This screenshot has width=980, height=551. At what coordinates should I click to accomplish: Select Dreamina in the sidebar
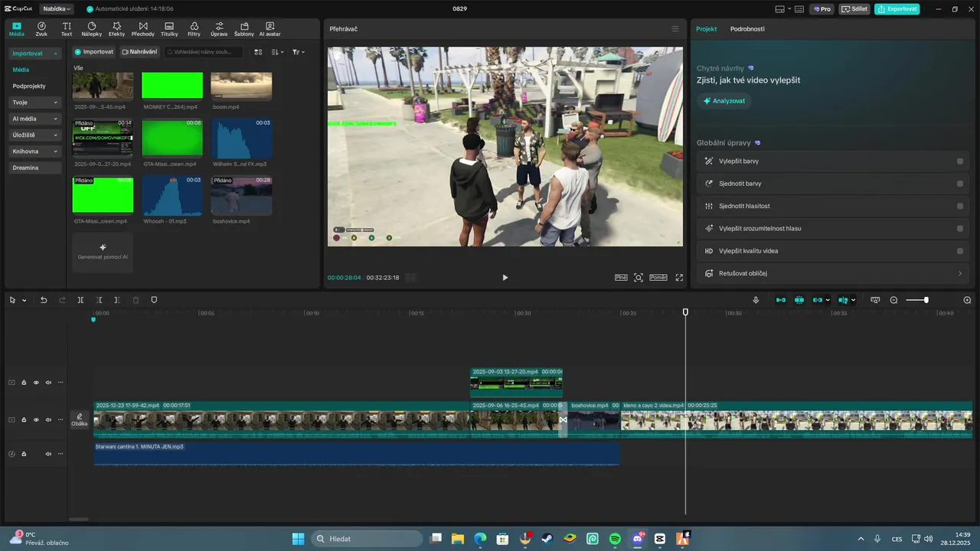tap(35, 168)
